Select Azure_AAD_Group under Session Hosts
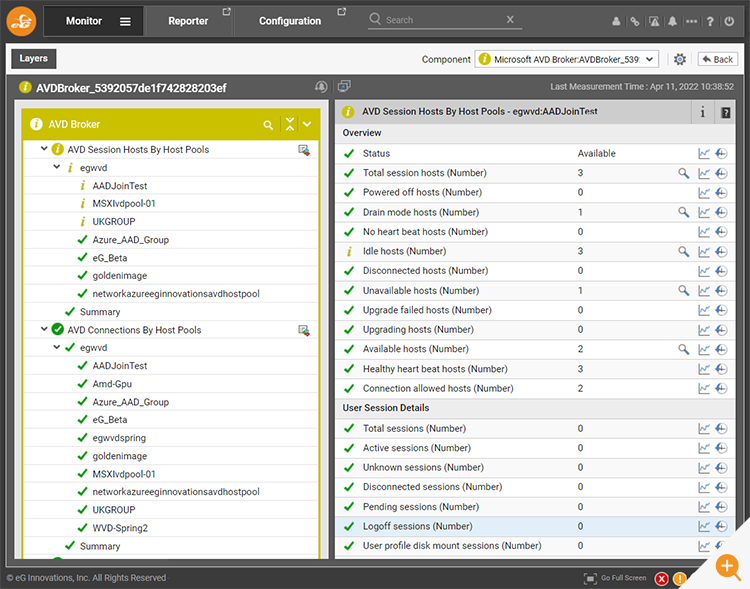This screenshot has height=589, width=750. pyautogui.click(x=130, y=240)
